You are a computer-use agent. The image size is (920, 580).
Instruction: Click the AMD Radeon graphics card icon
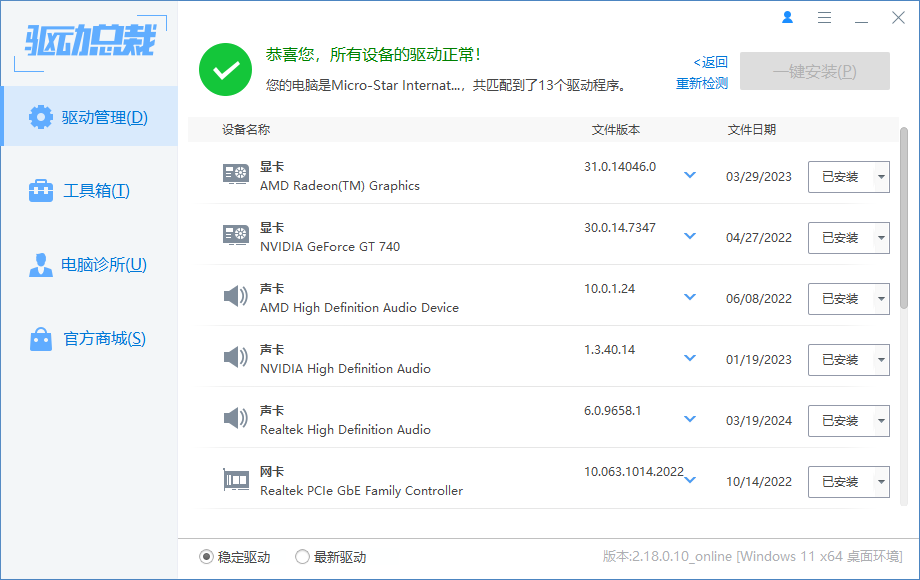click(x=235, y=175)
